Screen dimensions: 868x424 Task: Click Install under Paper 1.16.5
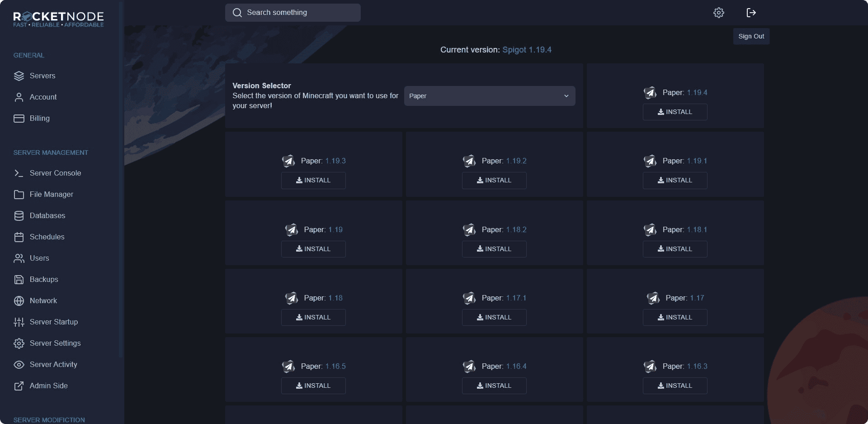tap(313, 386)
